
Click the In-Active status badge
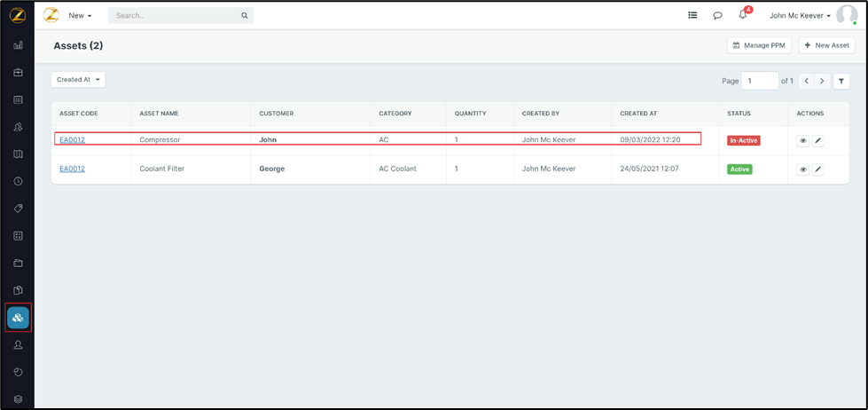[744, 141]
